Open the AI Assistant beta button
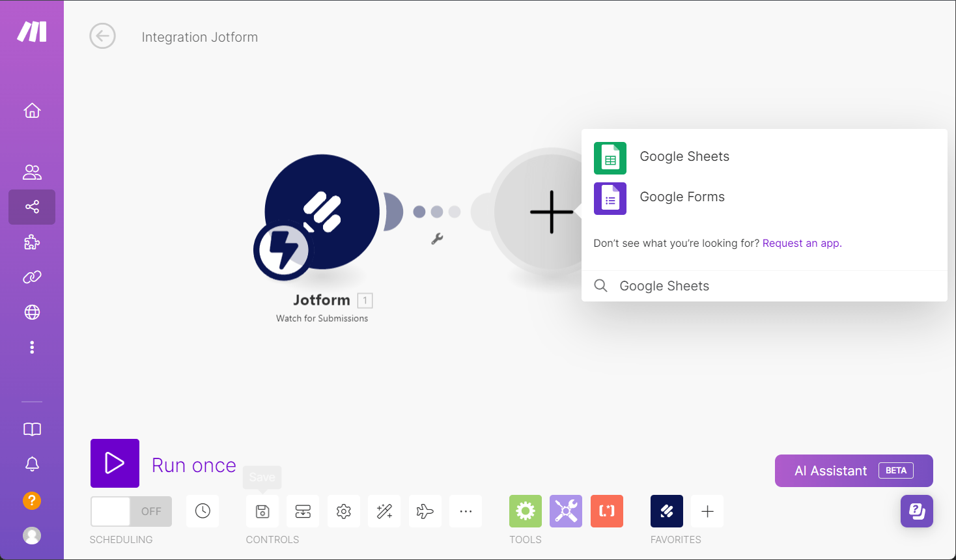 point(854,471)
